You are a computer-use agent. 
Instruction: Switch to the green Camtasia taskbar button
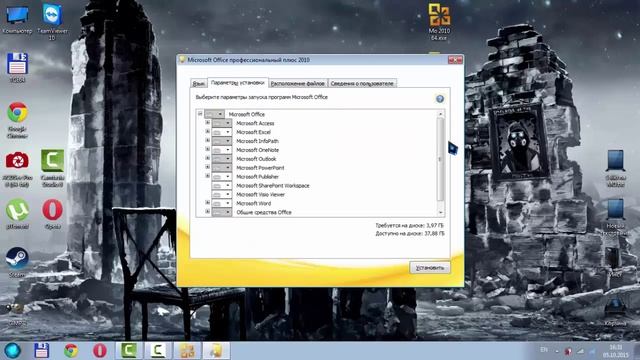(129, 351)
